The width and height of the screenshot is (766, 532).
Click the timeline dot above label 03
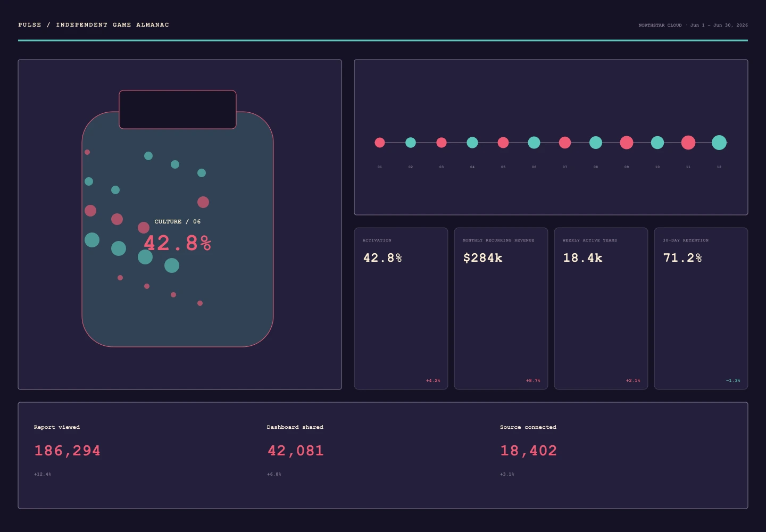[442, 143]
